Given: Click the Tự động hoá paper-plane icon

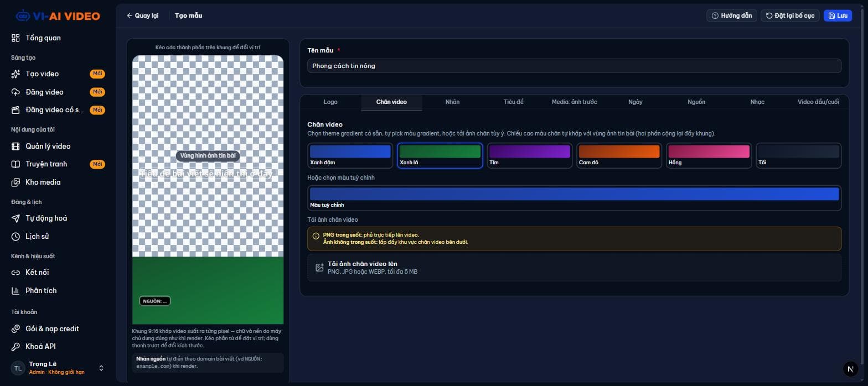Looking at the screenshot, I should pyautogui.click(x=15, y=218).
